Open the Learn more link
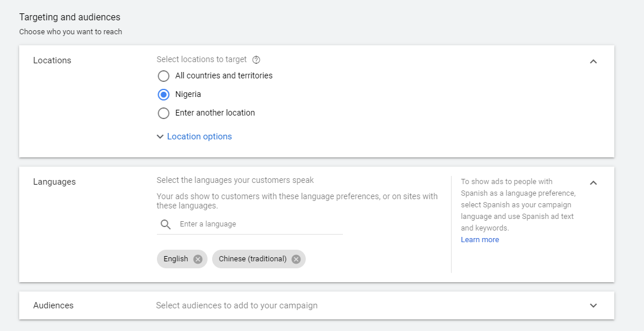644x331 pixels. pos(480,239)
